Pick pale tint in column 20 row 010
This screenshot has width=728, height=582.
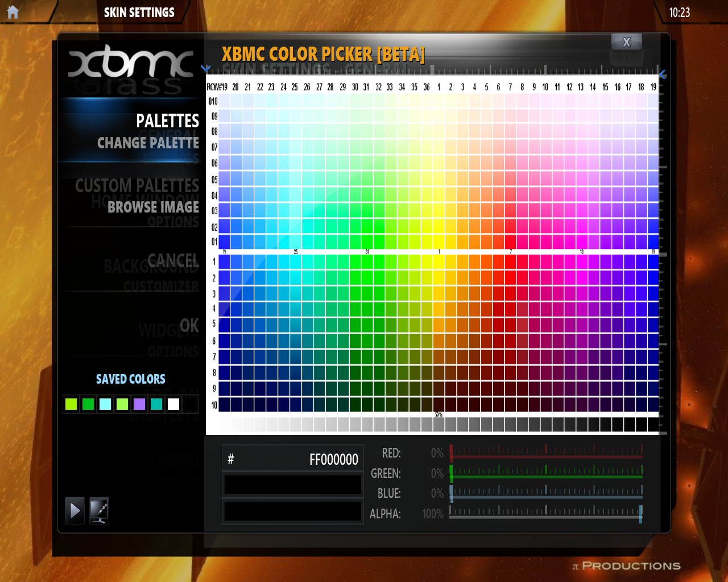point(236,101)
